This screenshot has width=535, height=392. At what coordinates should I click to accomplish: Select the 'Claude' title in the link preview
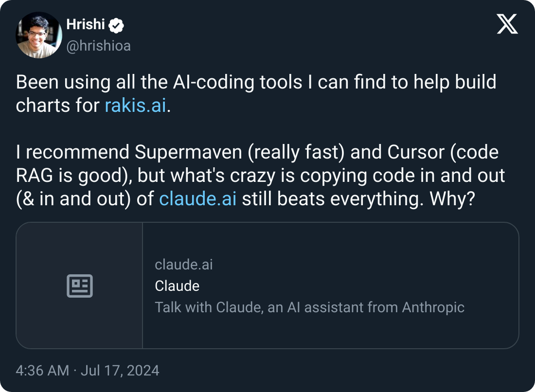[177, 286]
